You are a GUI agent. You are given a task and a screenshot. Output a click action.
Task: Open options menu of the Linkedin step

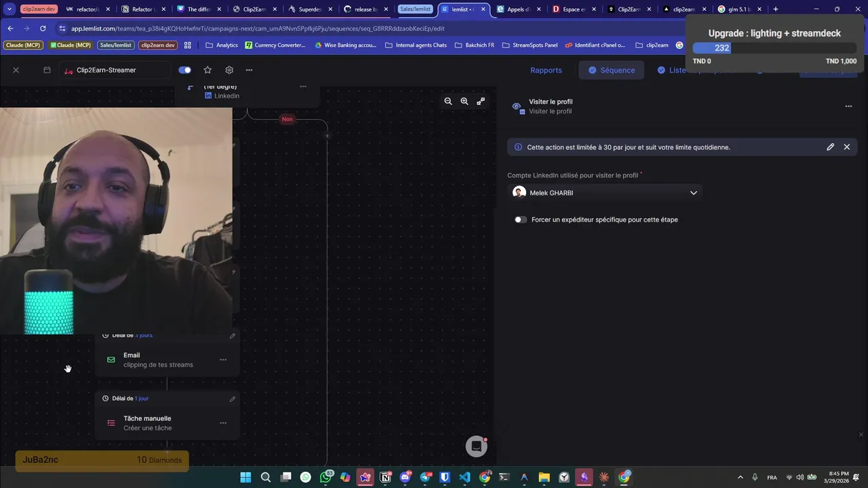[x=303, y=87]
